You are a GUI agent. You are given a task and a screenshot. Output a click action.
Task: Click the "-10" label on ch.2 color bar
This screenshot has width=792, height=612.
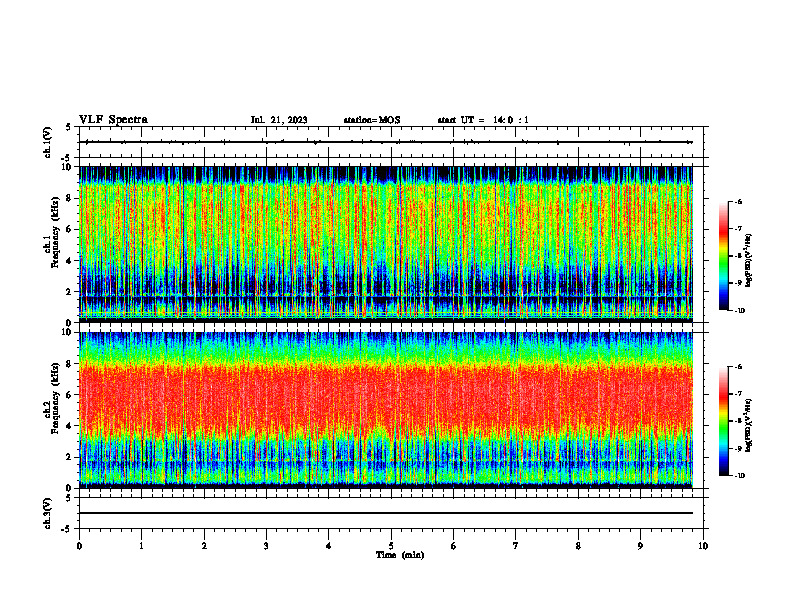740,476
